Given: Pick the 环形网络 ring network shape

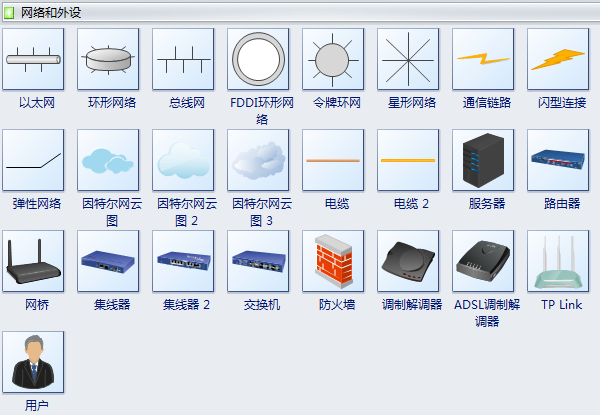Looking at the screenshot, I should coord(108,59).
